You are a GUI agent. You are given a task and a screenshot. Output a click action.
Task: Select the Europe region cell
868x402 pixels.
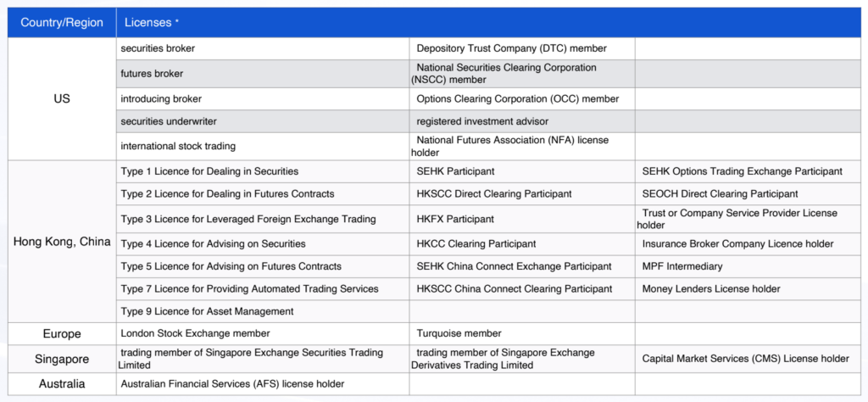[62, 334]
